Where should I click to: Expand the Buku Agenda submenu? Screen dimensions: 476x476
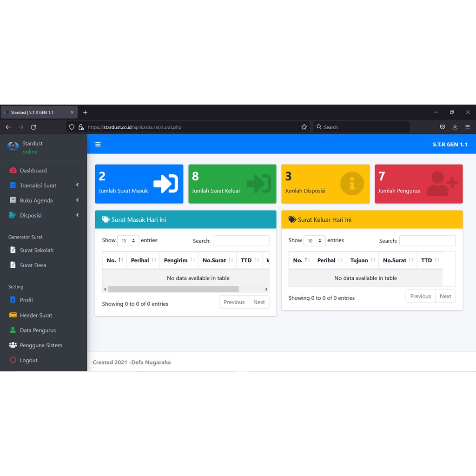pyautogui.click(x=36, y=200)
